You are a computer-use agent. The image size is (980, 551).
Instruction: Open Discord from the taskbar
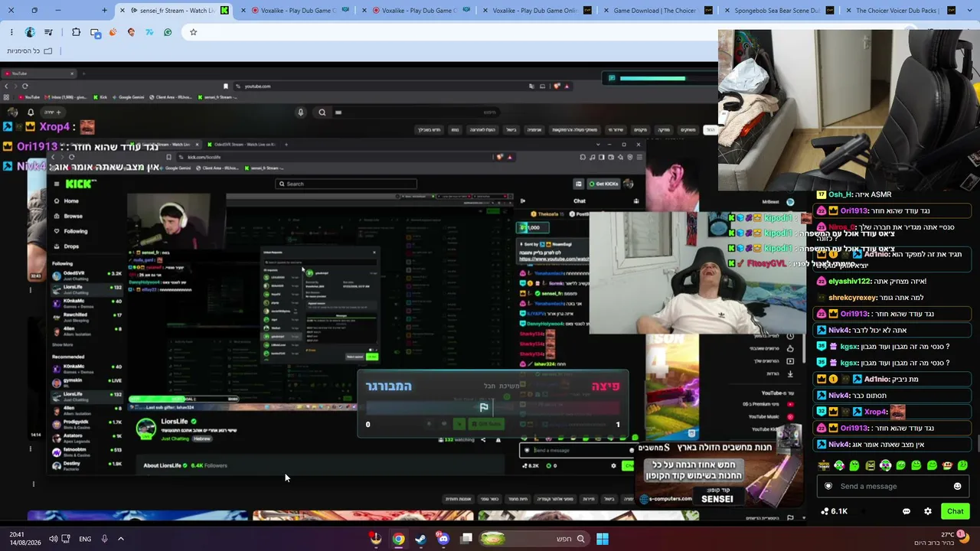[x=443, y=539]
